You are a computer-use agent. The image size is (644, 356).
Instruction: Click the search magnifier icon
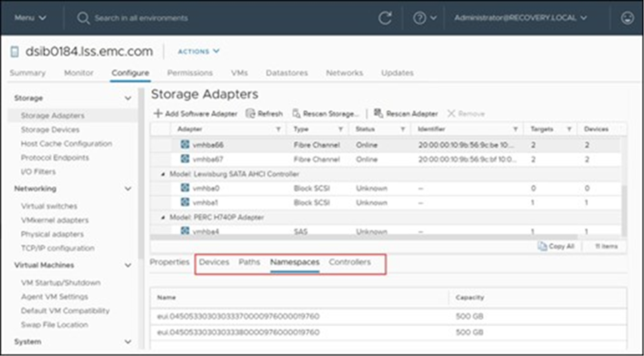pyautogui.click(x=83, y=18)
